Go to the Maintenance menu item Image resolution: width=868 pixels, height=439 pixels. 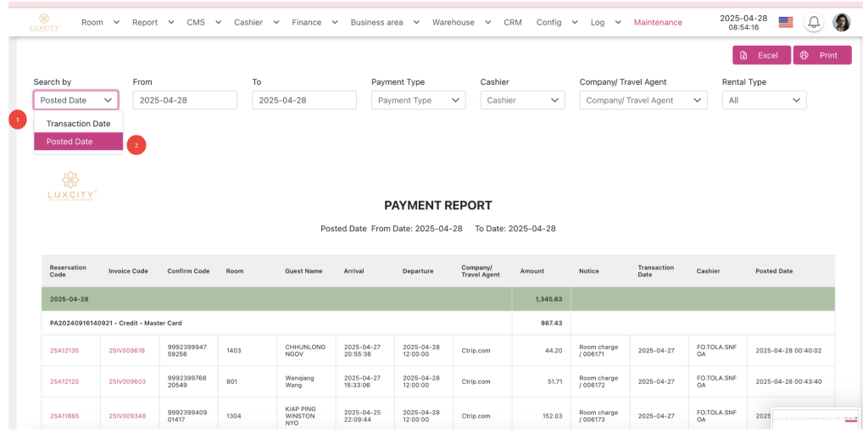point(658,22)
